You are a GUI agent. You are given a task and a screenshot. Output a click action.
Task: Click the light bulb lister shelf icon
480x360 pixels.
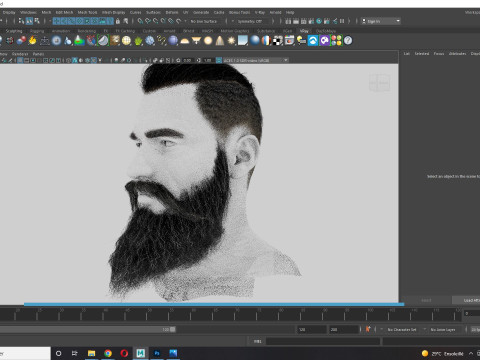click(301, 41)
